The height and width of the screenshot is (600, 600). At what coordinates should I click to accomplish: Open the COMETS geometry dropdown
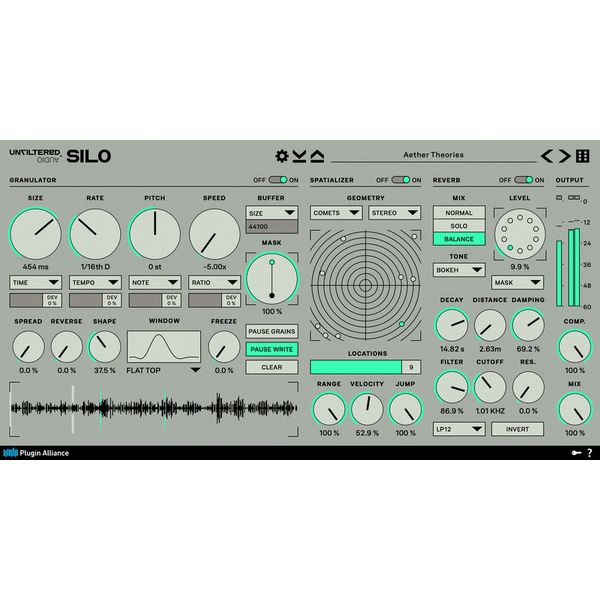coord(336,213)
